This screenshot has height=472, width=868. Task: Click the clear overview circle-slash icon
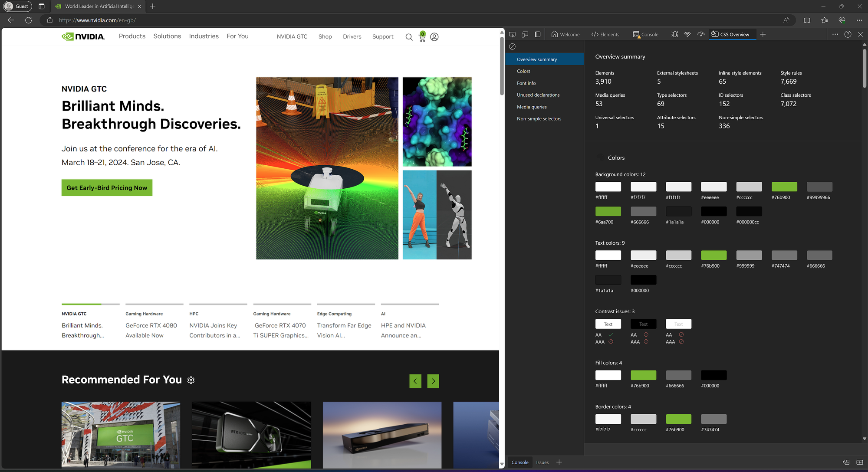pyautogui.click(x=512, y=46)
